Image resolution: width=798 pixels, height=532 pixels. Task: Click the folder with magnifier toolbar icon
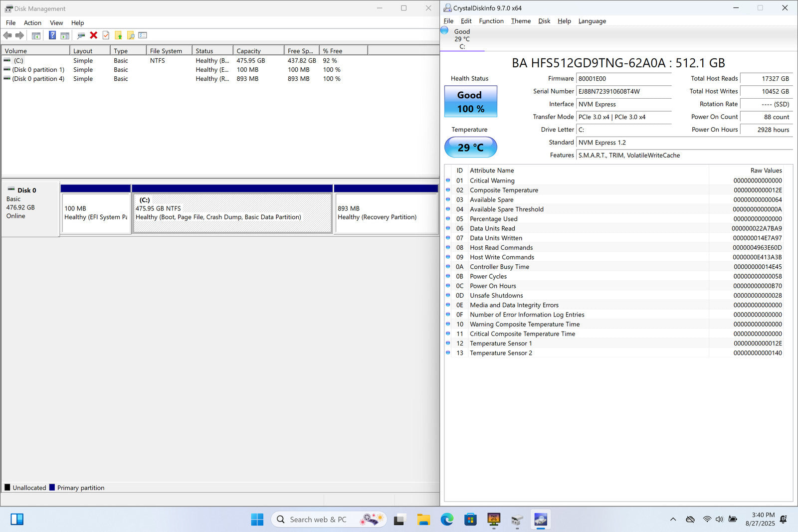131,35
